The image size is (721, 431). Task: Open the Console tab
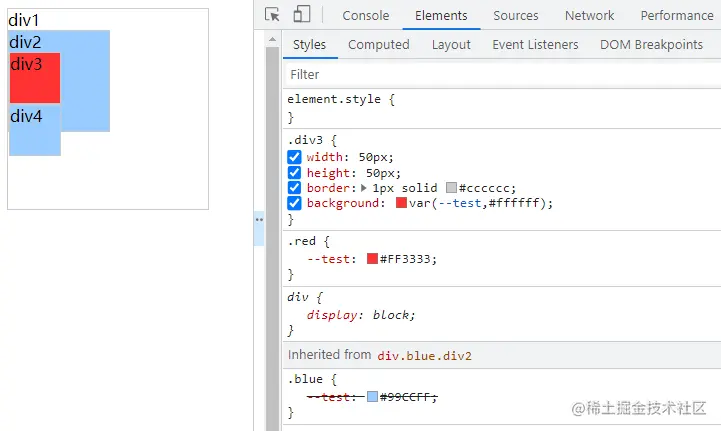tap(366, 15)
